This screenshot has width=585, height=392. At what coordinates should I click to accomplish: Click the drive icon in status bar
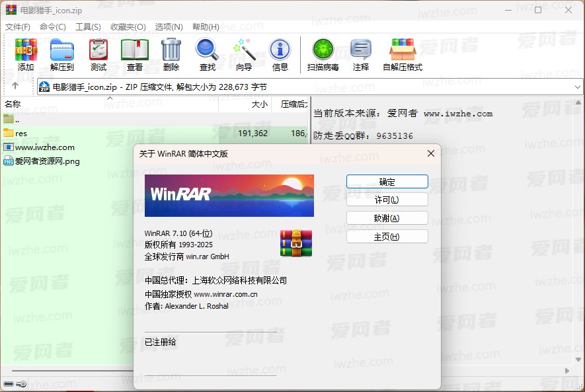tap(9, 384)
